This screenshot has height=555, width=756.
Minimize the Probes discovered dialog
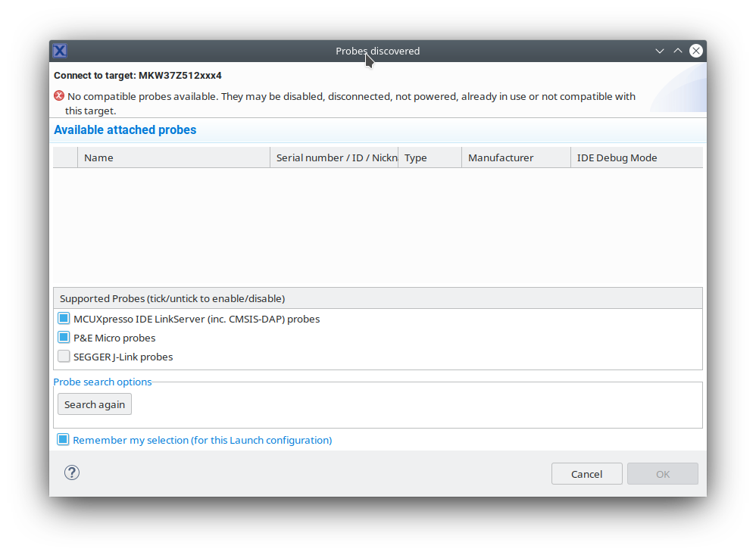(660, 51)
